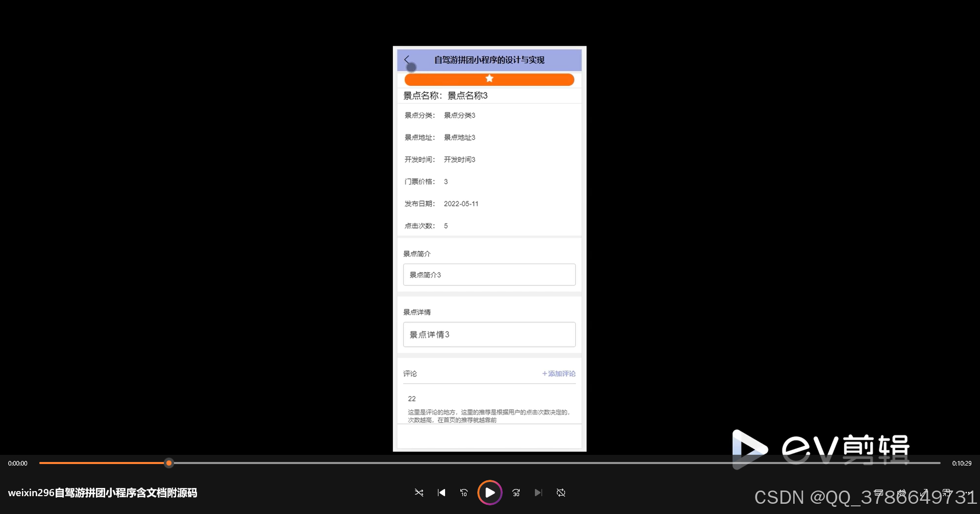The height and width of the screenshot is (514, 980).
Task: Click the 评论 section label
Action: 410,374
